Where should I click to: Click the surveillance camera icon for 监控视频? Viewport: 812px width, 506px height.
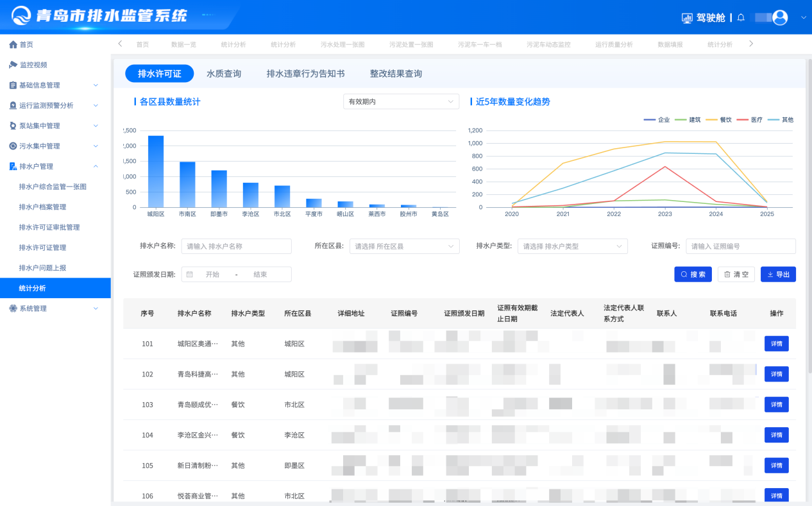click(x=13, y=65)
